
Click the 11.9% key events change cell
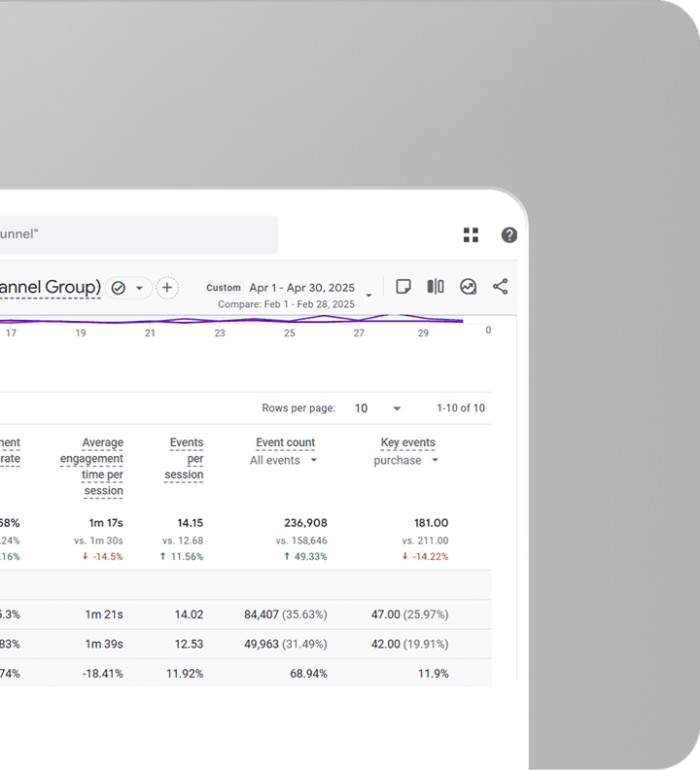pos(434,673)
